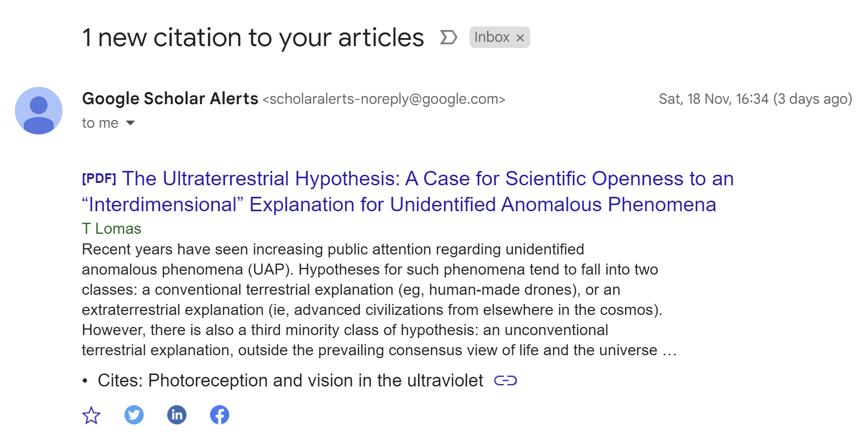Click the sender name Google Scholar Alerts
This screenshot has height=446, width=868.
click(x=170, y=98)
